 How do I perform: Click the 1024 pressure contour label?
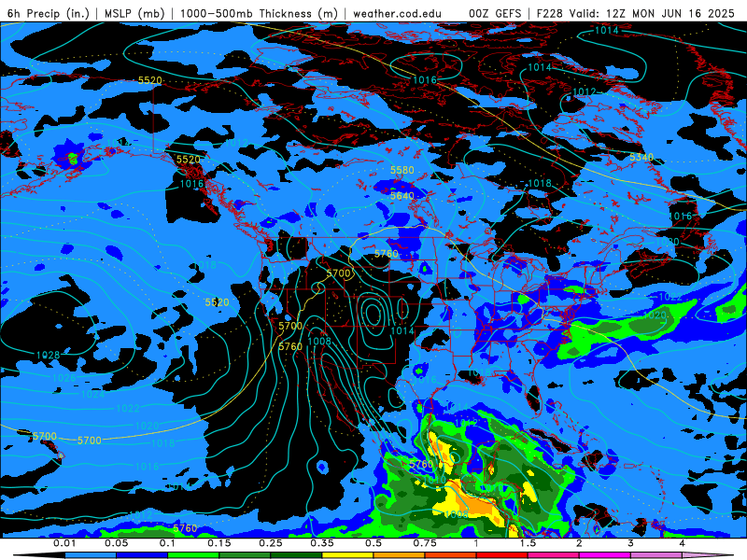92,394
